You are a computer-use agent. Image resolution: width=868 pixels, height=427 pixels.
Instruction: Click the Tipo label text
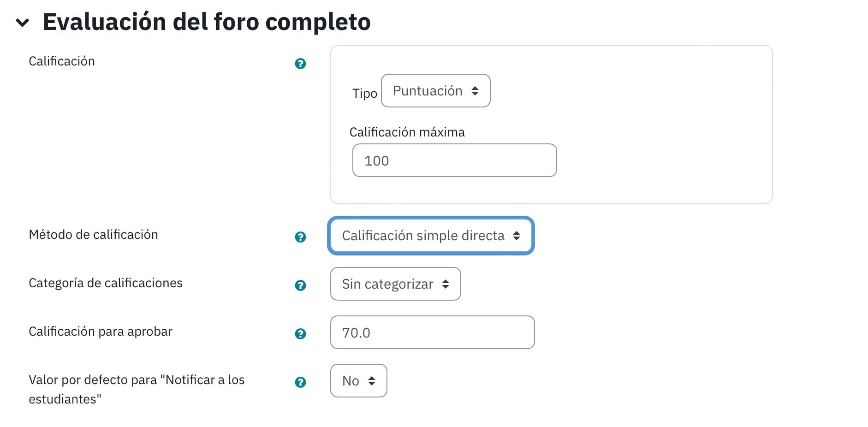365,94
